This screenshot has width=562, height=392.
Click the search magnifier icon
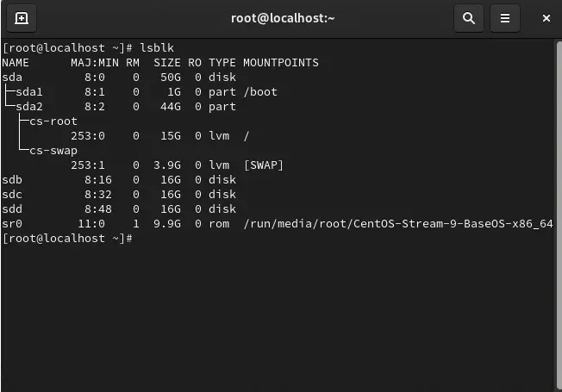point(468,17)
